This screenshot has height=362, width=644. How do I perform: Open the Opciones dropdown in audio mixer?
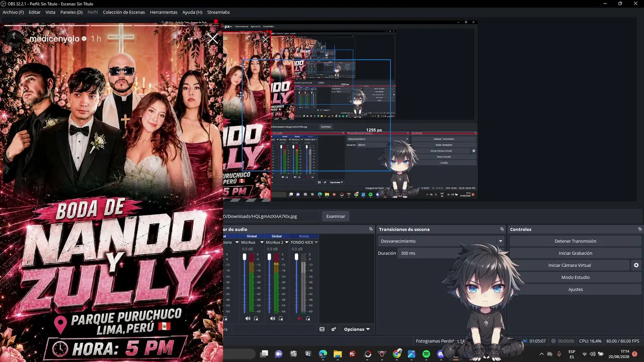pos(357,329)
